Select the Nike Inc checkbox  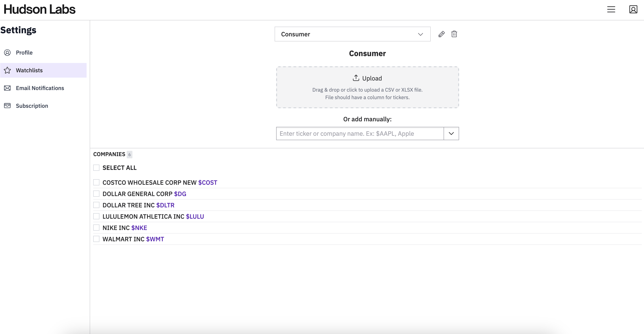[x=96, y=228]
